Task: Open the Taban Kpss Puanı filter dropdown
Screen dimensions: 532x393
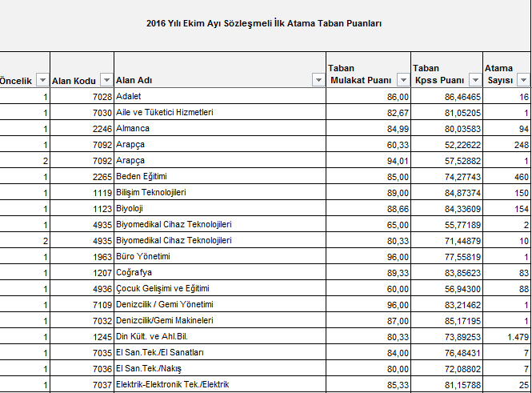Action: pos(474,81)
